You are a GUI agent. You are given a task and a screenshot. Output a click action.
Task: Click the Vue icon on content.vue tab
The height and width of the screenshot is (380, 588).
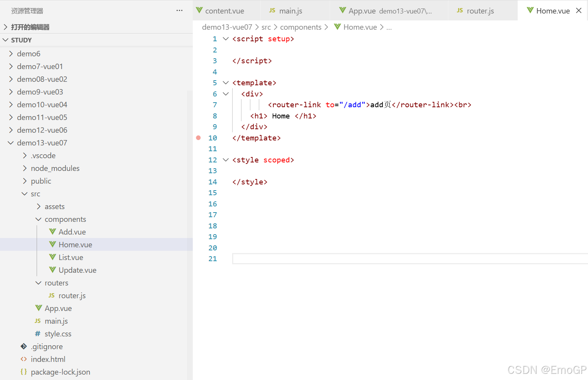199,10
